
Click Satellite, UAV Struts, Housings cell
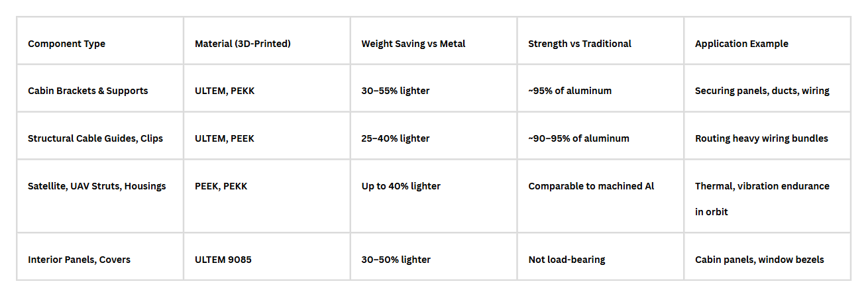click(100, 196)
